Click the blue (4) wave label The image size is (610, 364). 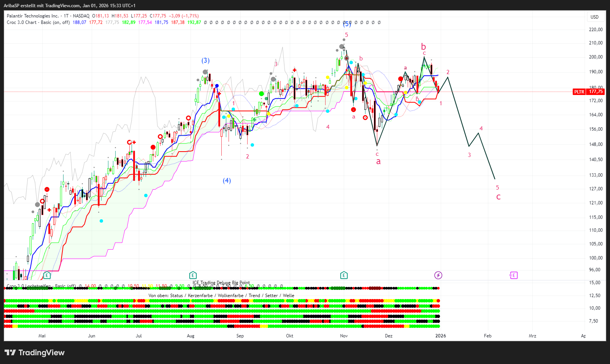[x=227, y=180]
